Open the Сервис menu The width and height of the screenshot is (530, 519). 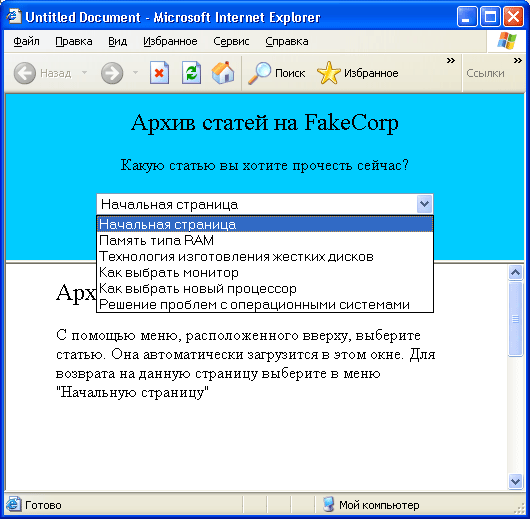click(x=231, y=41)
